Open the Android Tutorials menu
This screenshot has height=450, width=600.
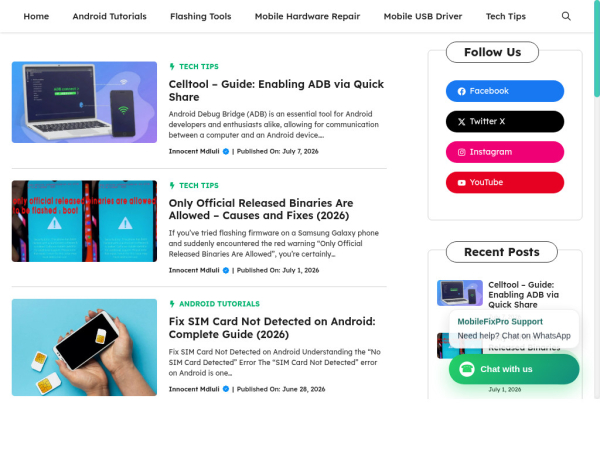point(109,16)
